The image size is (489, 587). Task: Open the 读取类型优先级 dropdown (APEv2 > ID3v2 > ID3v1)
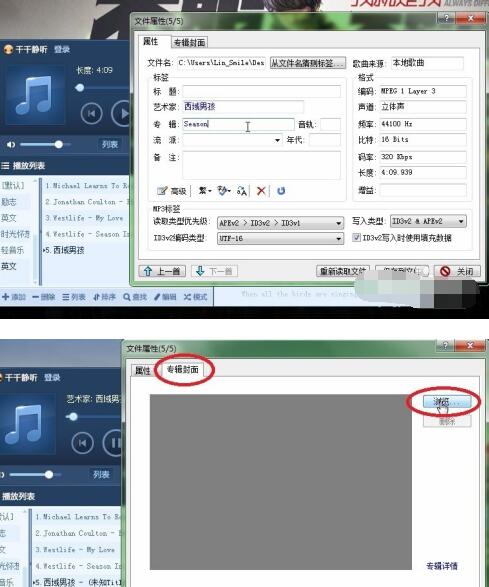pos(280,223)
